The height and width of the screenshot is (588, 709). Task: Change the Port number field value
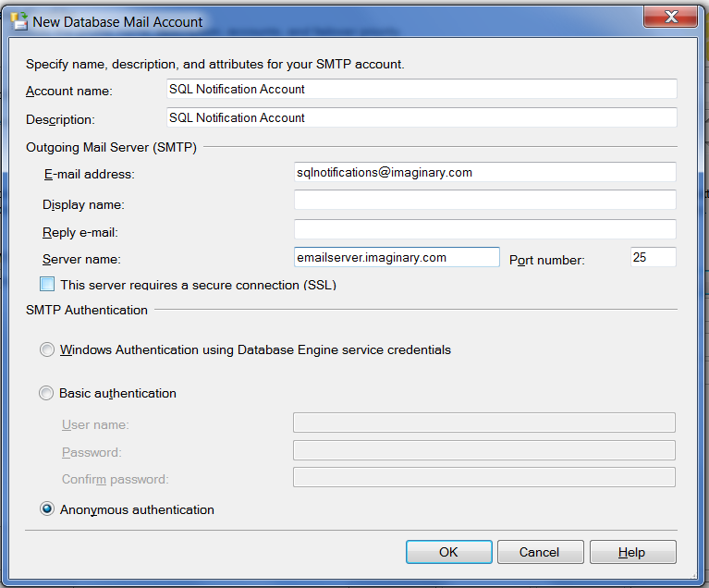click(x=653, y=258)
